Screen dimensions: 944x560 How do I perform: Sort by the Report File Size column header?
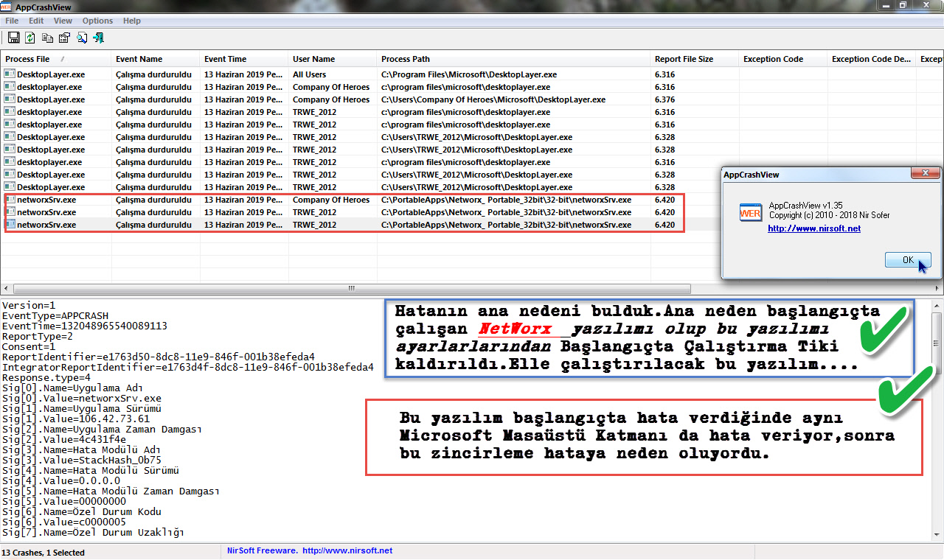pos(695,59)
